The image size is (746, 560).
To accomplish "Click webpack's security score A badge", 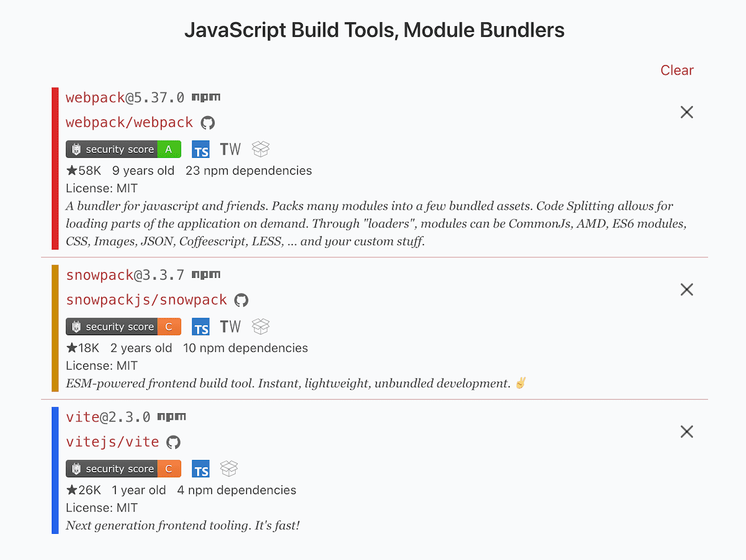I will coord(123,149).
